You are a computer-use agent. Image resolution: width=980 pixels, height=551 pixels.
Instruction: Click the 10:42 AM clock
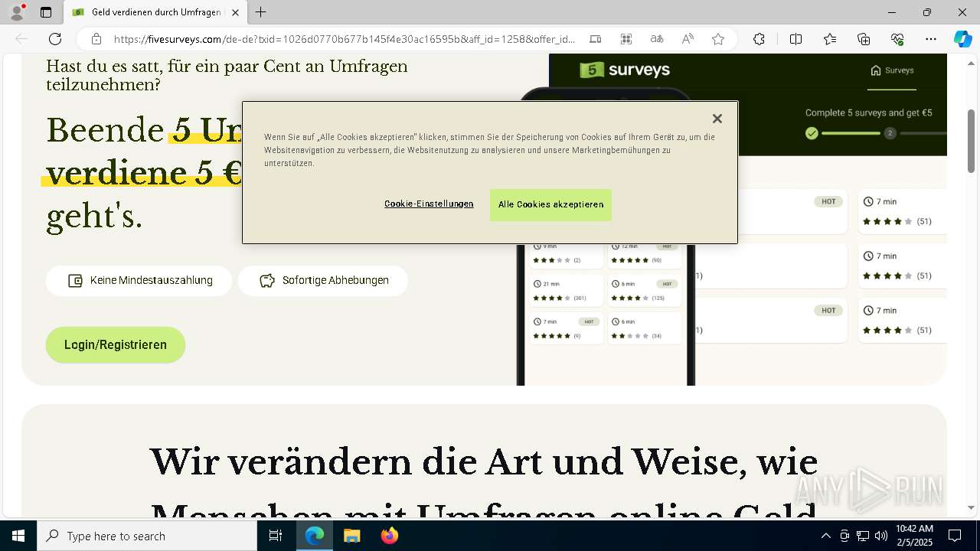pyautogui.click(x=914, y=529)
